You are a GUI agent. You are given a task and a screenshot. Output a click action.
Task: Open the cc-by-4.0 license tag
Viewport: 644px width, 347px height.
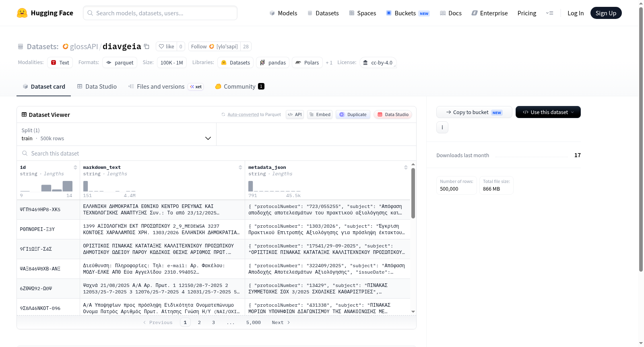coord(378,62)
